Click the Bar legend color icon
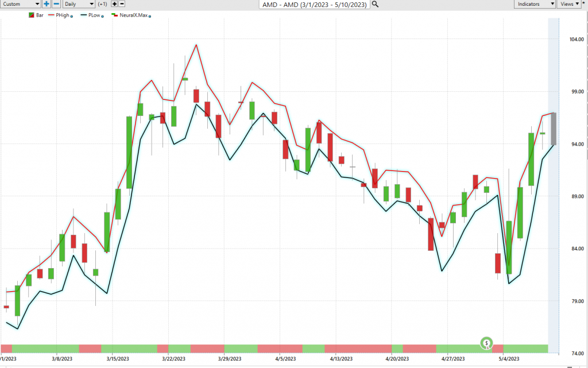 (32, 16)
